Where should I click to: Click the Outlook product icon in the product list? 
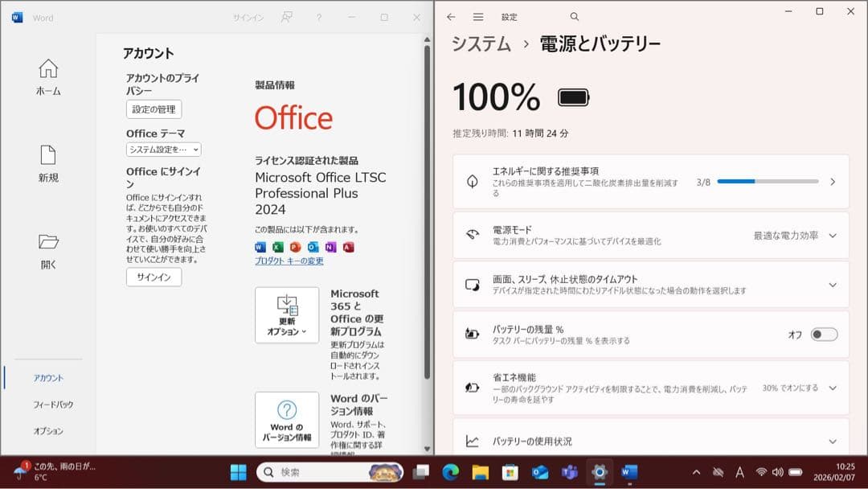tap(313, 247)
